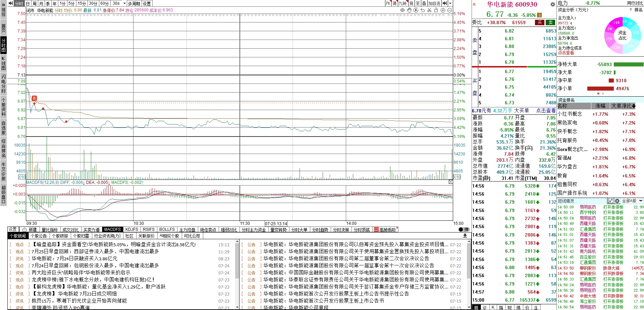
Task: Open settings gear in 短线精灵 panel
Action: pos(617,201)
